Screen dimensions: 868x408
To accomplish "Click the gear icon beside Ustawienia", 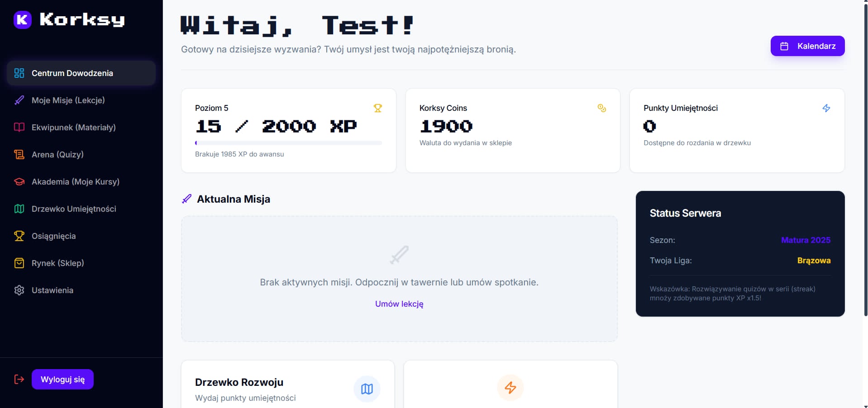I will tap(19, 290).
